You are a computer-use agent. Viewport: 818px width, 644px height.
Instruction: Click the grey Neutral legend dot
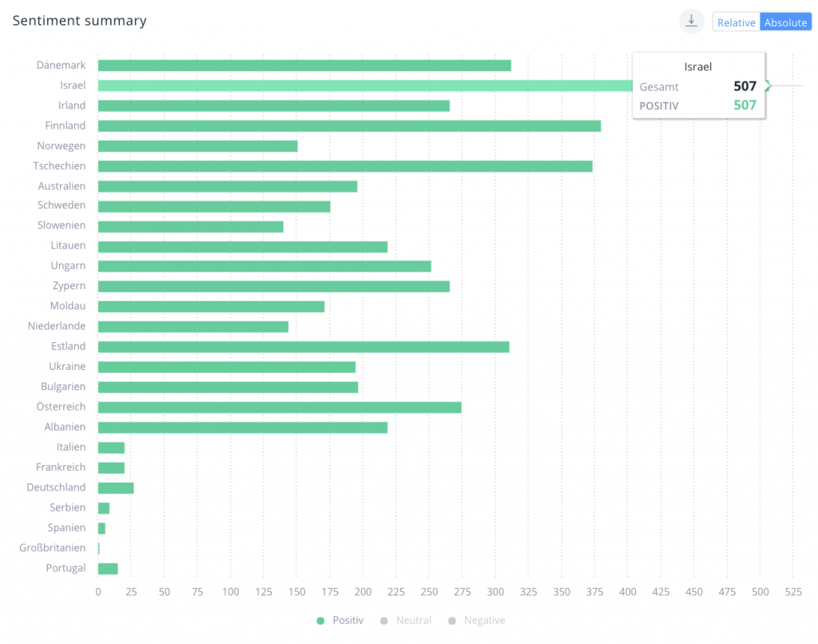point(384,621)
